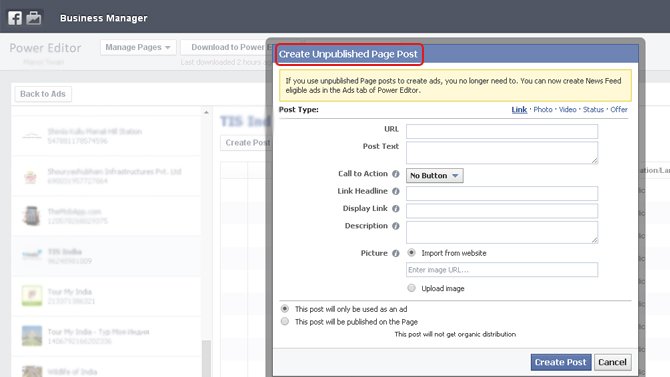
Task: Choose 'This post will be published on the Page'
Action: (x=285, y=321)
